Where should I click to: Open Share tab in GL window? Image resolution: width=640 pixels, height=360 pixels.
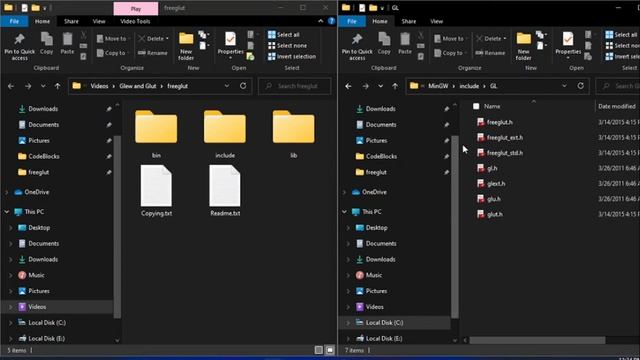tap(409, 21)
